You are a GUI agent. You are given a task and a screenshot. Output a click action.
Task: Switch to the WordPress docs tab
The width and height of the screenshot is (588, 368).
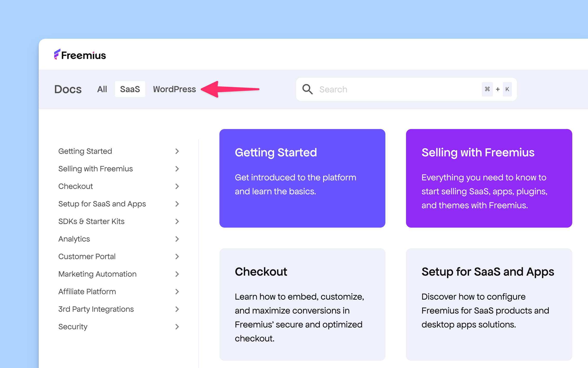click(x=174, y=89)
